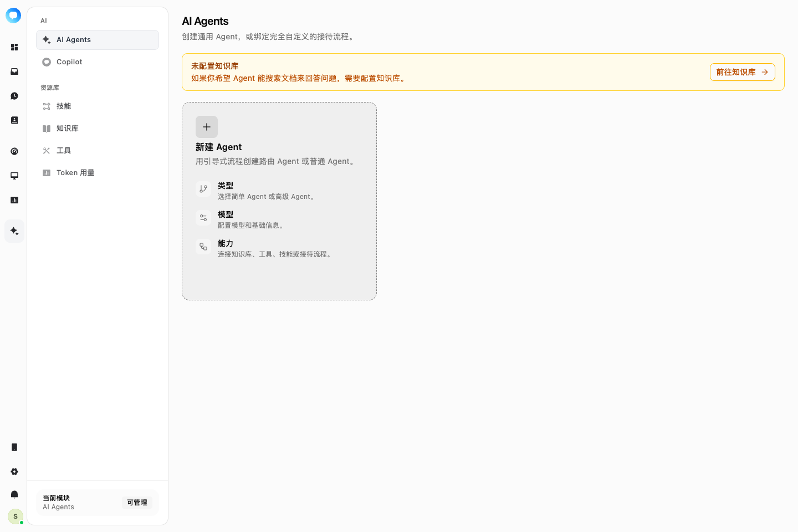The width and height of the screenshot is (798, 532).
Task: Click the chat bubble app logo
Action: click(13, 16)
